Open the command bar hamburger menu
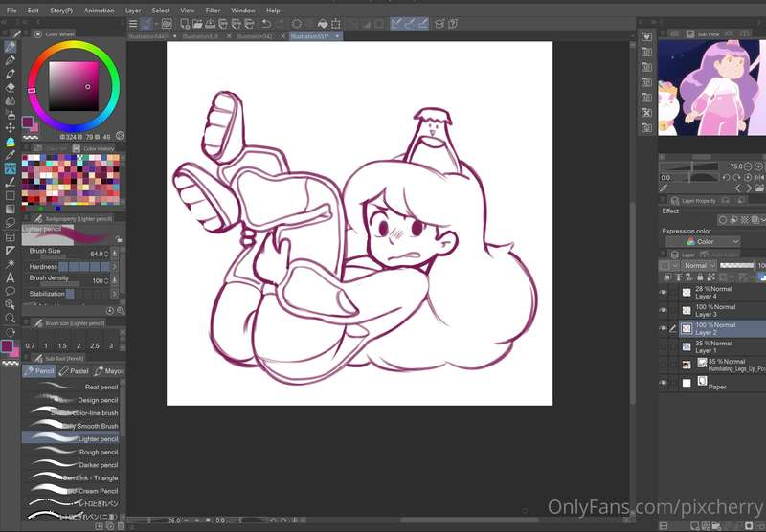This screenshot has height=532, width=766. point(133,23)
